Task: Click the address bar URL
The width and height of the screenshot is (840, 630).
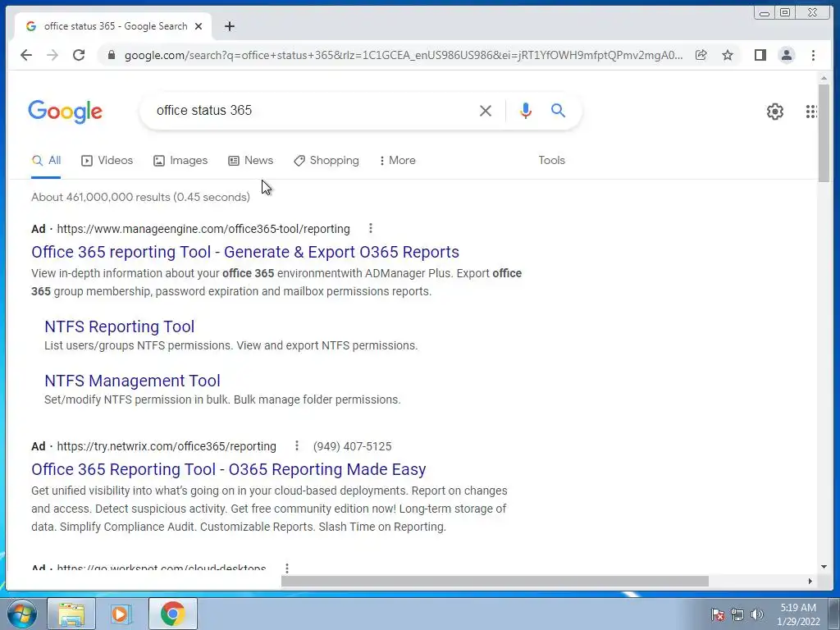Action: coord(404,55)
